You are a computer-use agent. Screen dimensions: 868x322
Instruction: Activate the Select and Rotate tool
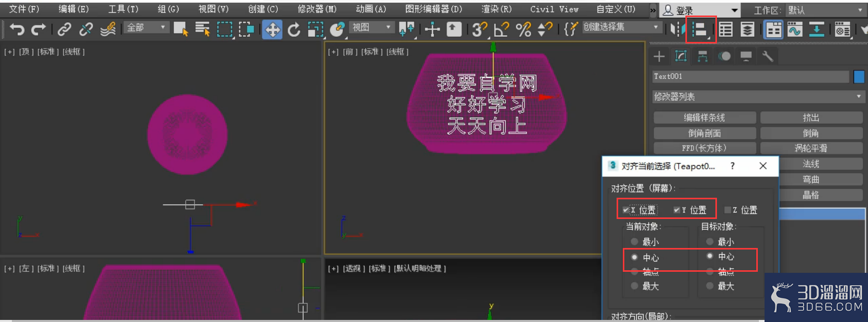click(294, 30)
